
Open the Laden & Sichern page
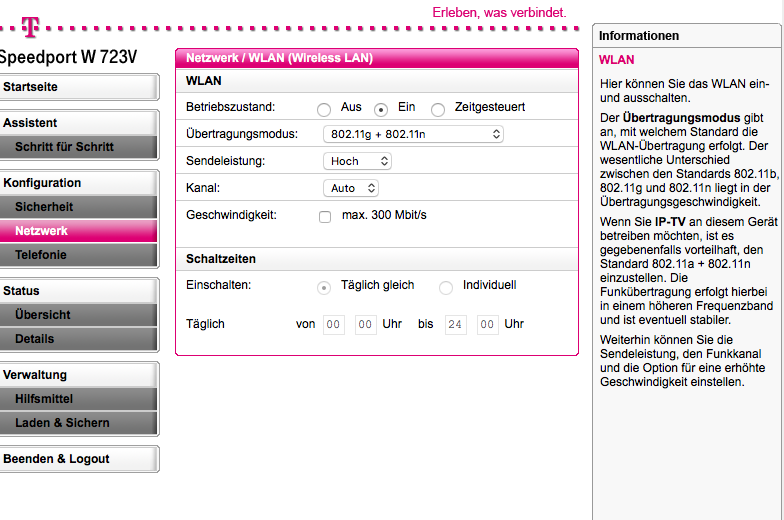pos(78,423)
